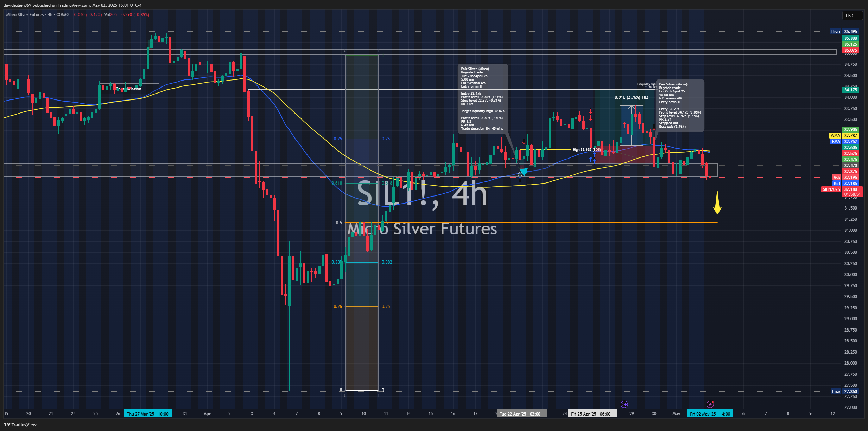Viewport: 868px width, 431px height.
Task: Click the green 35.300 price tag
Action: (x=850, y=38)
